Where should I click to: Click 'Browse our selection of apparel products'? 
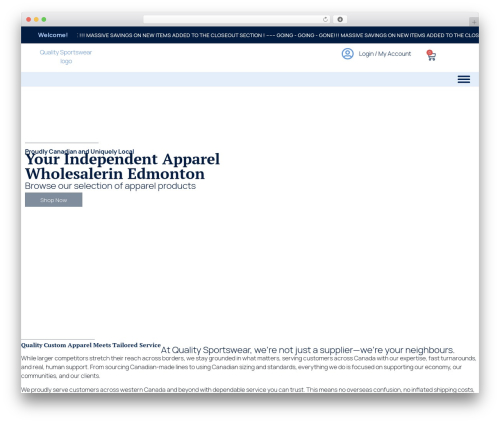110,186
